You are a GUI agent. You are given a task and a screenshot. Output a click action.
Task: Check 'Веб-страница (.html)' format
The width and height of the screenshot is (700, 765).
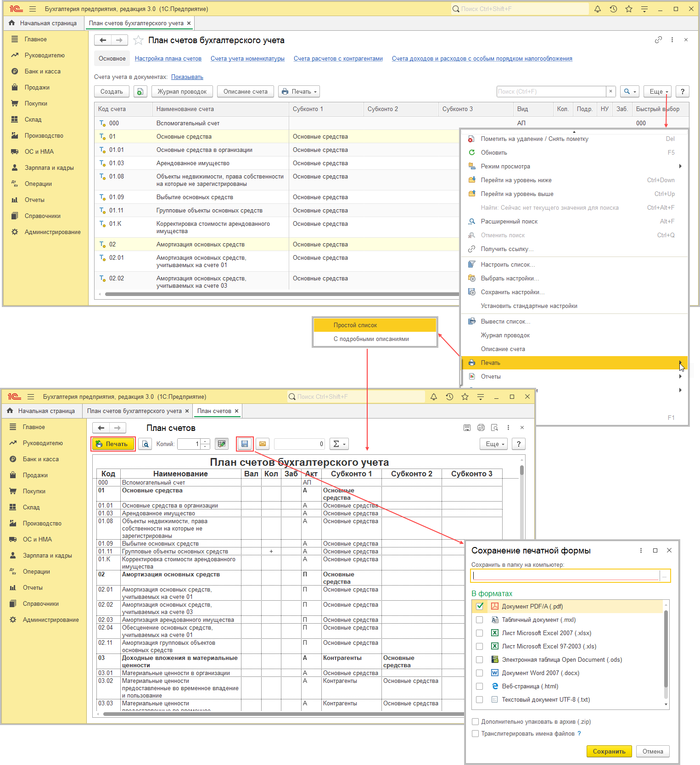point(480,686)
